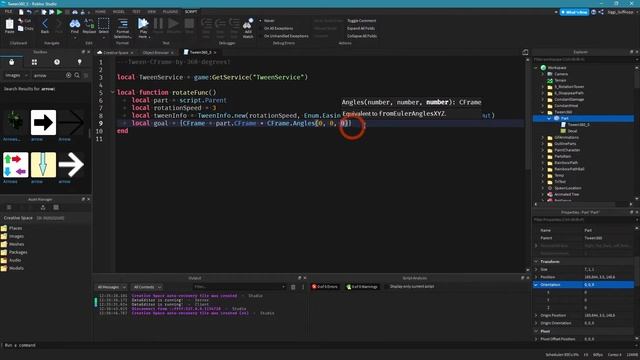Click the new file icon in quick access bar
The height and width of the screenshot is (360, 640).
[x=21, y=12]
